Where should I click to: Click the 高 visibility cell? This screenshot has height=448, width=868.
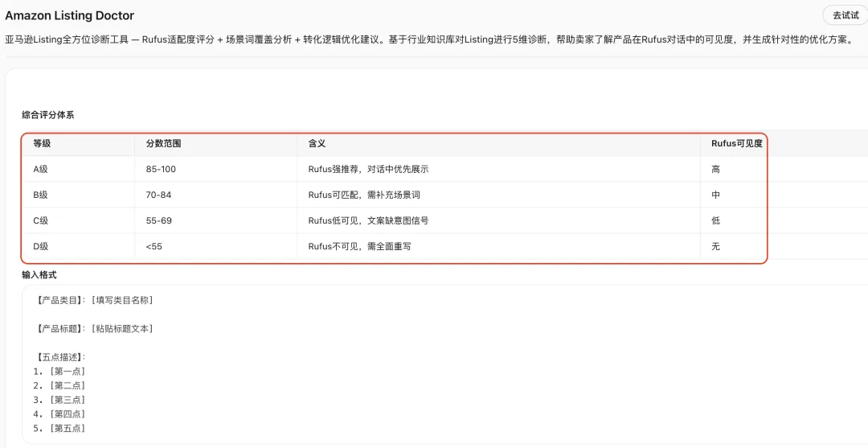pyautogui.click(x=716, y=169)
